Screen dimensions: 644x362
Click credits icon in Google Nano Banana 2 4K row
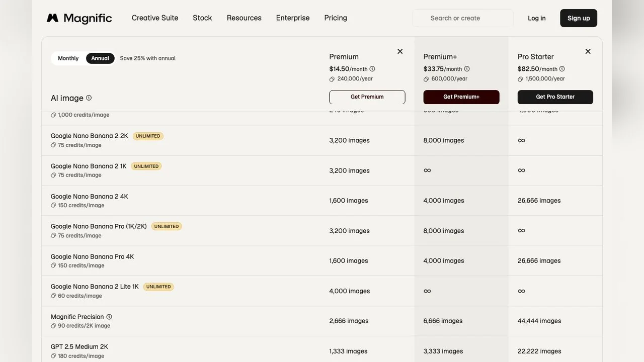(x=53, y=206)
